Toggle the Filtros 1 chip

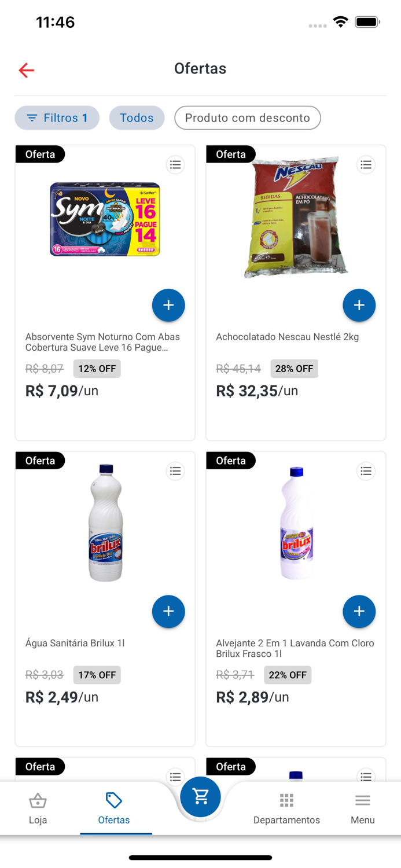pos(57,117)
